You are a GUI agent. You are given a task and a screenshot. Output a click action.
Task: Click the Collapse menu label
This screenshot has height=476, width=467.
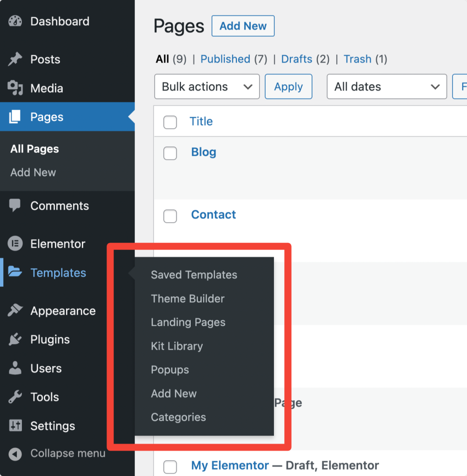tap(68, 453)
